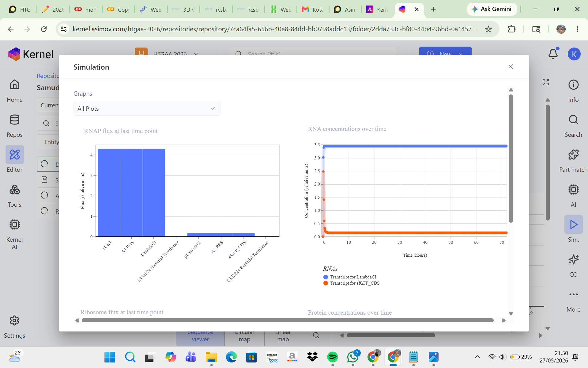Expand the All Plots graphs dropdown
Image resolution: width=588 pixels, height=368 pixels.
click(147, 109)
